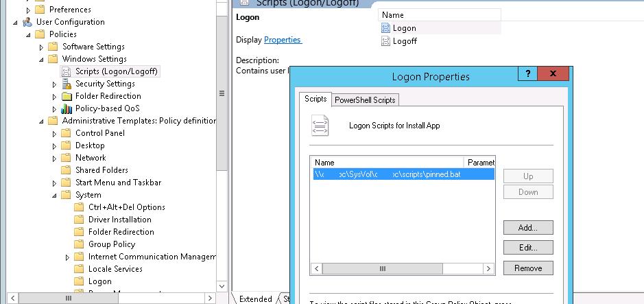This screenshot has width=644, height=304.
Task: Switch to the PowerShell Scripts tab
Action: pyautogui.click(x=365, y=100)
